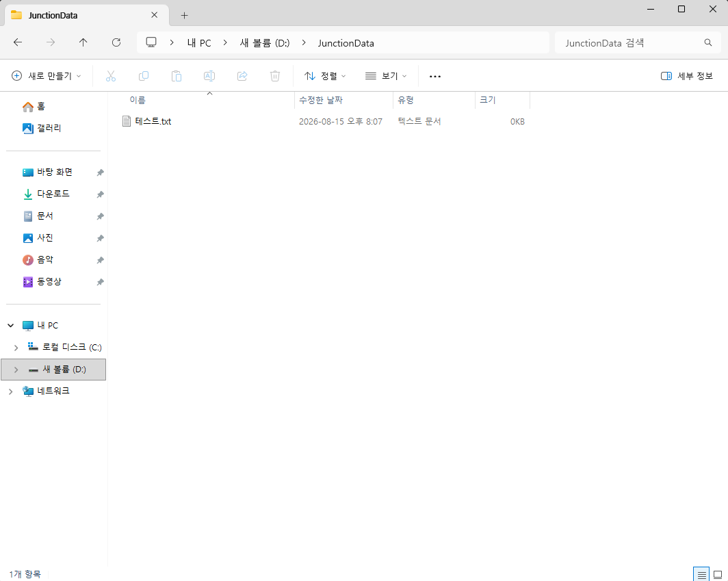Go back to the previous folder

point(18,42)
